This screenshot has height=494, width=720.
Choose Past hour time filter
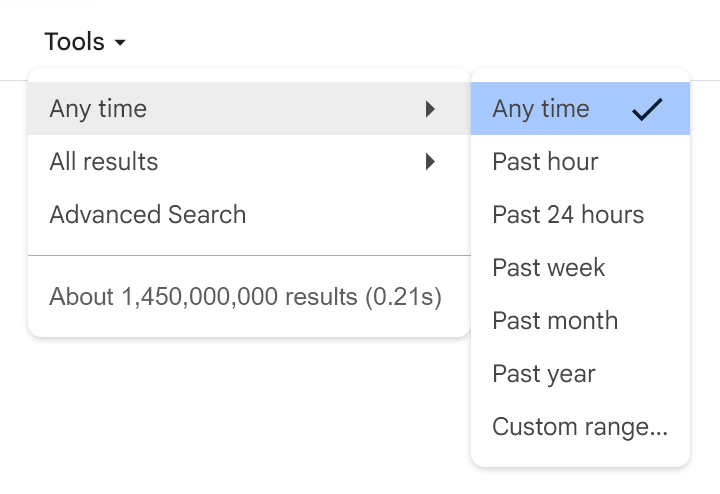click(x=545, y=162)
